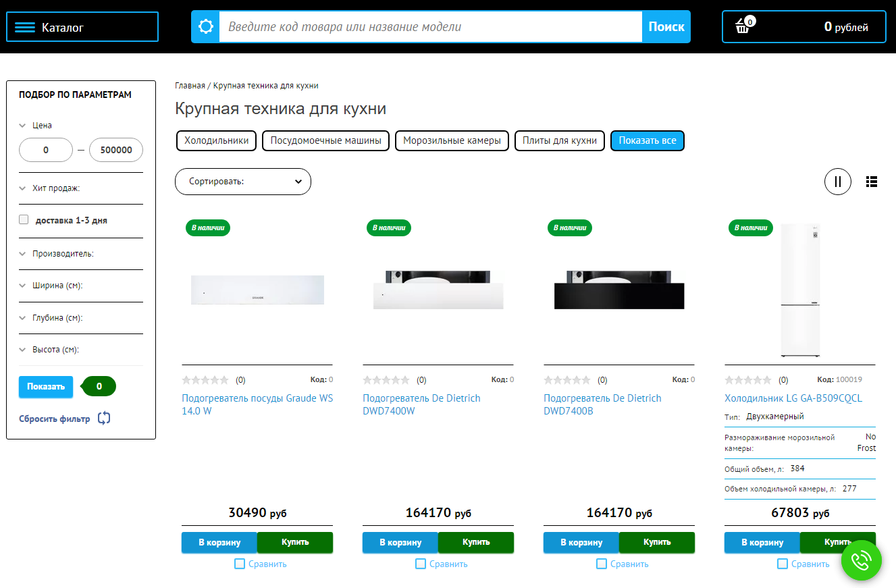The width and height of the screenshot is (896, 588).
Task: Click the Объем холодильной камеры, л: 277 row
Action: click(800, 489)
